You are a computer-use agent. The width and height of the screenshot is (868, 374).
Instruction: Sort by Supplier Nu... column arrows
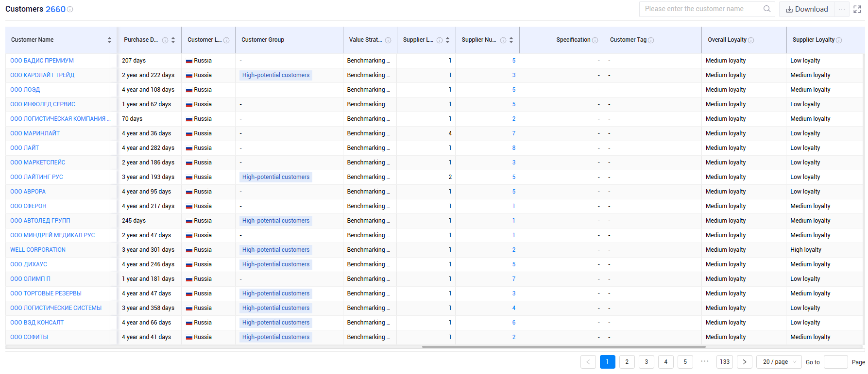[511, 40]
